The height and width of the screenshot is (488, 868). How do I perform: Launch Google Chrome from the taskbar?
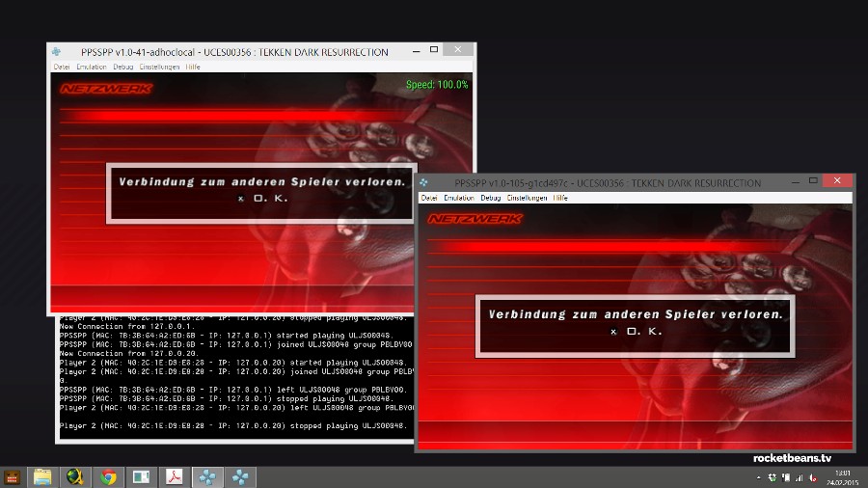pyautogui.click(x=108, y=476)
